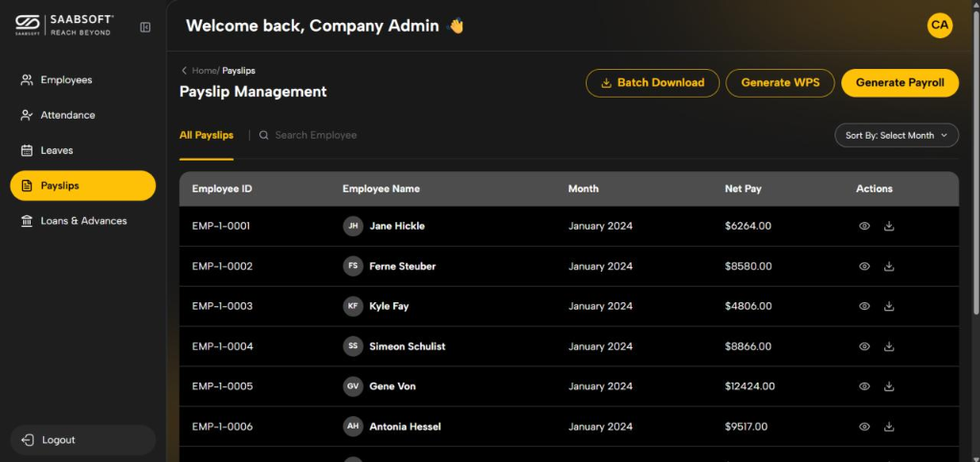
Task: Click the Generate Payroll button
Action: [x=900, y=83]
